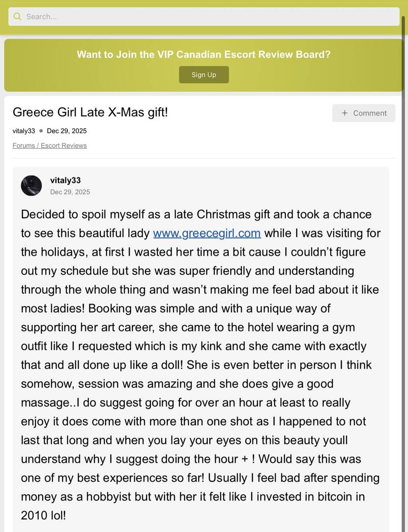The width and height of the screenshot is (408, 532).
Task: Click the review's first line starting "Decided to spoil"
Action: [196, 214]
